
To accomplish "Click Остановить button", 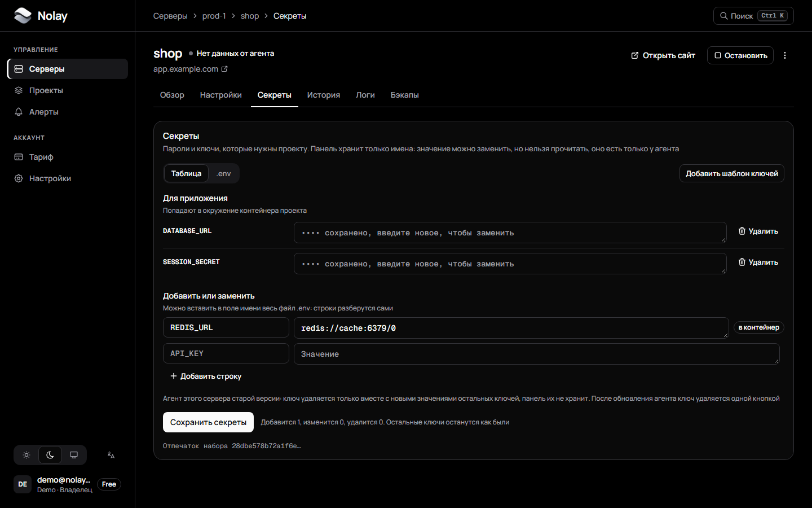I will 740,55.
